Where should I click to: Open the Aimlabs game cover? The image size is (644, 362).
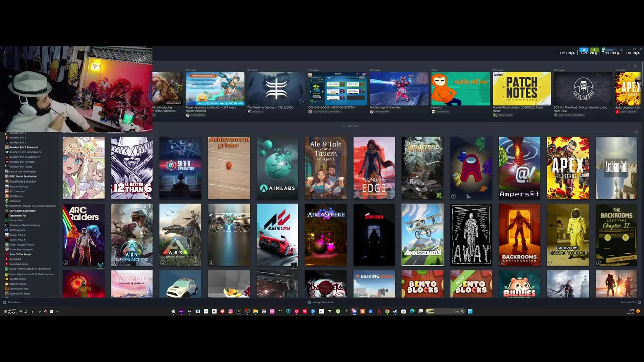click(x=277, y=168)
